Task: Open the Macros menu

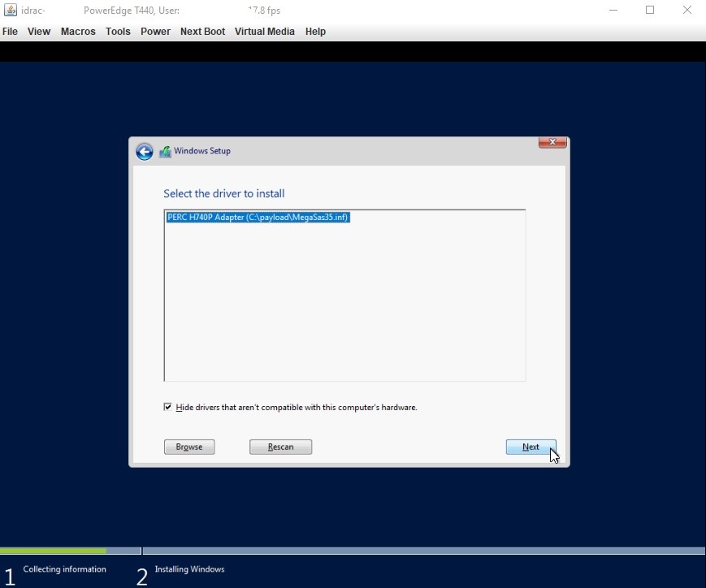Action: click(x=77, y=31)
